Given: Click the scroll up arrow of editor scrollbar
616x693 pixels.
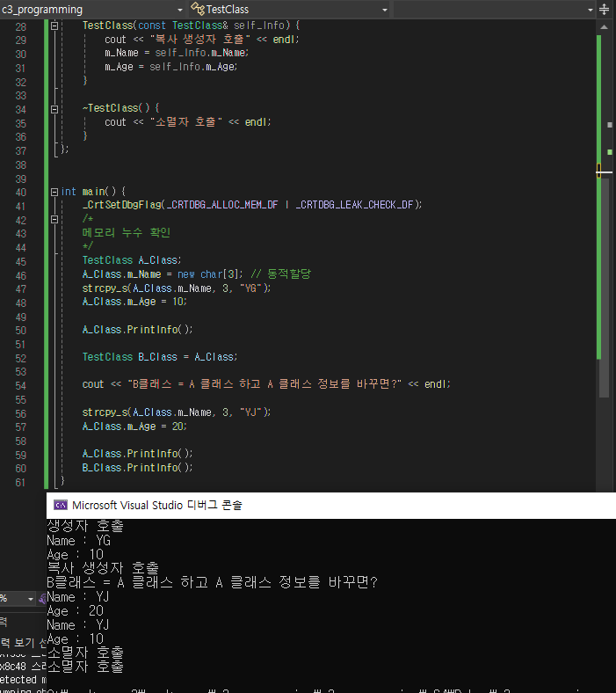Looking at the screenshot, I should click(x=604, y=27).
